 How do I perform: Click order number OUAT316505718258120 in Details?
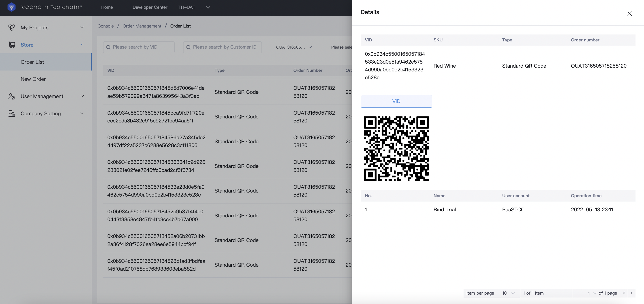[x=599, y=66]
